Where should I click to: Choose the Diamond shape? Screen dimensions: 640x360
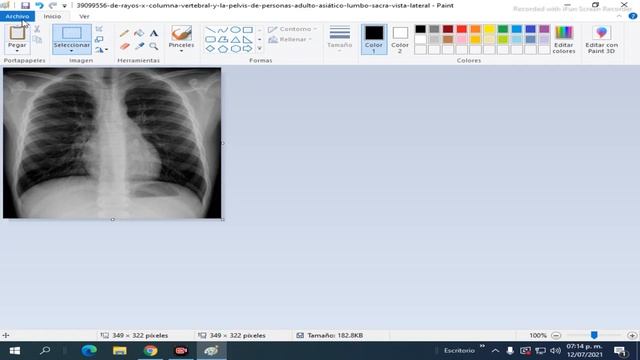210,49
